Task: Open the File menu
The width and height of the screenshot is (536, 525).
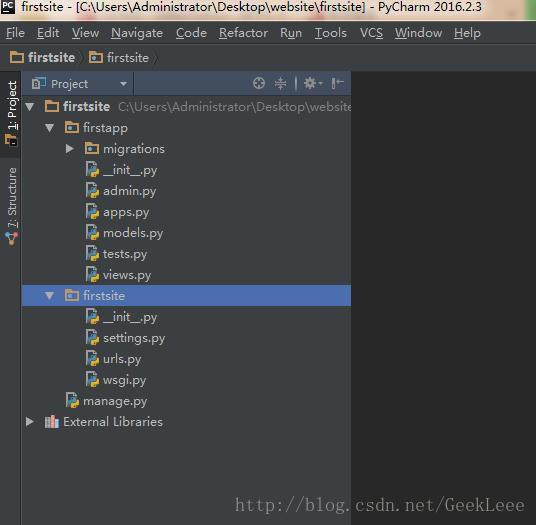Action: click(x=15, y=33)
